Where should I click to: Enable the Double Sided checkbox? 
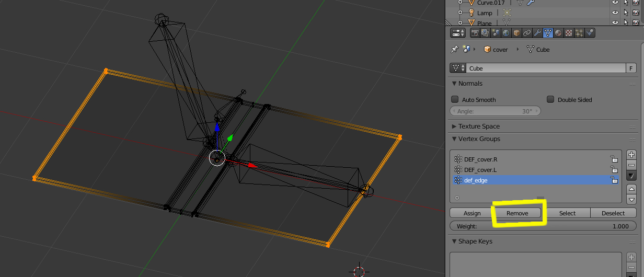pyautogui.click(x=550, y=100)
